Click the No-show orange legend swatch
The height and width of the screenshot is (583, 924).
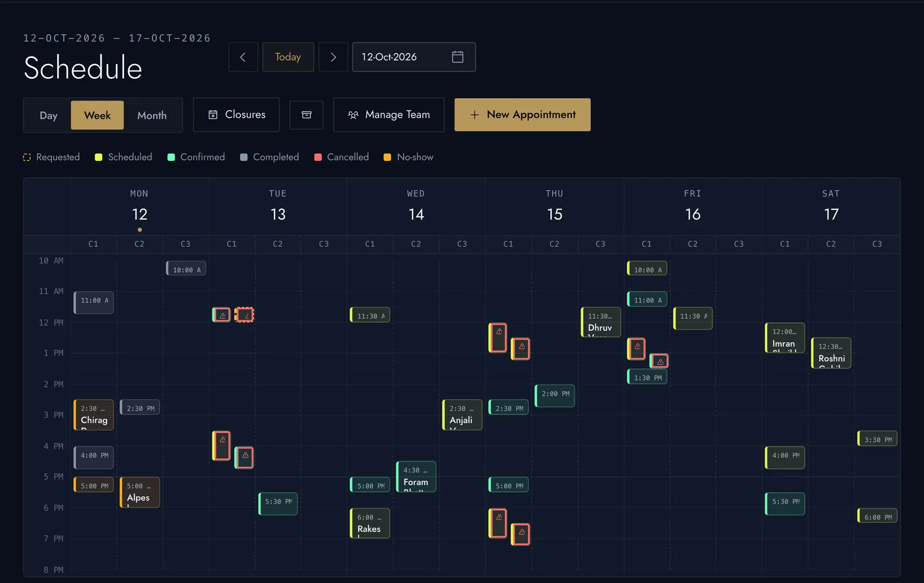(x=388, y=157)
